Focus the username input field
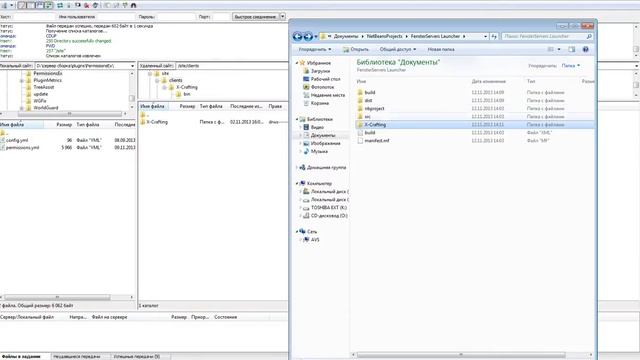 point(116,17)
